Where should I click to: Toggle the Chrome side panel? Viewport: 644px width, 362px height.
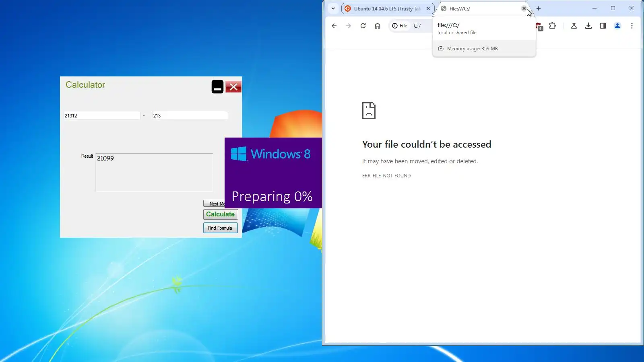click(x=603, y=26)
